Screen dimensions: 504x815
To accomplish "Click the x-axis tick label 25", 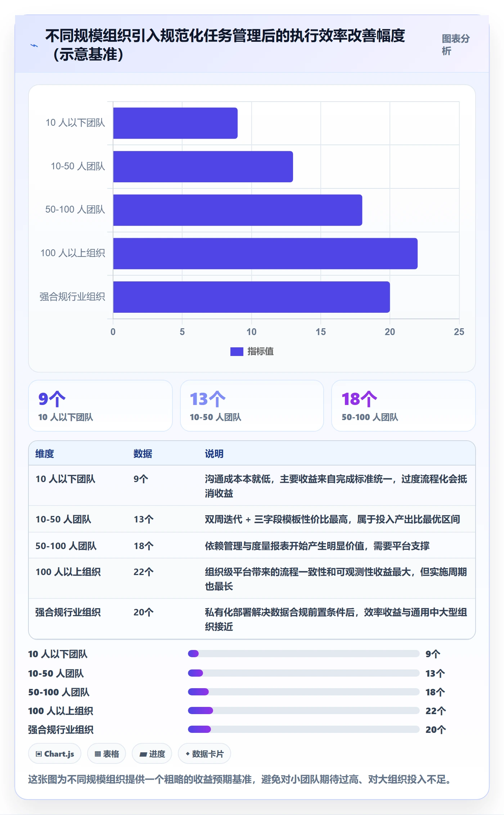I will coord(459,332).
